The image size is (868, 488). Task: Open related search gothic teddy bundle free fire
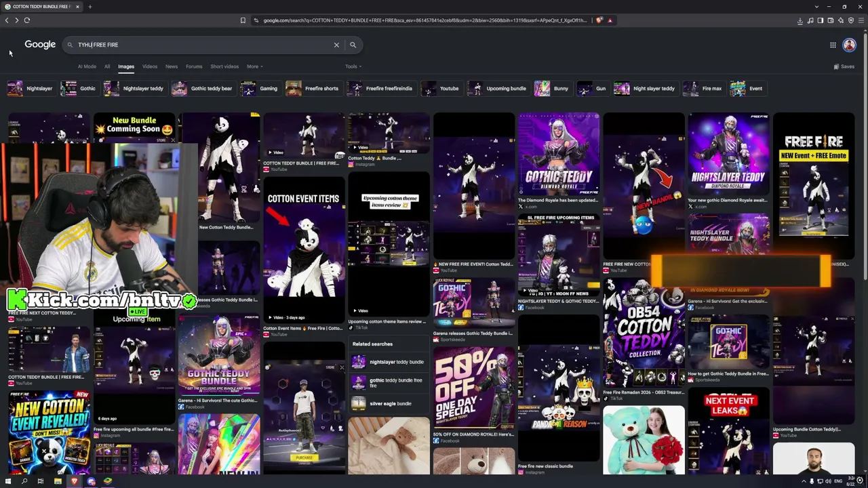pos(388,383)
